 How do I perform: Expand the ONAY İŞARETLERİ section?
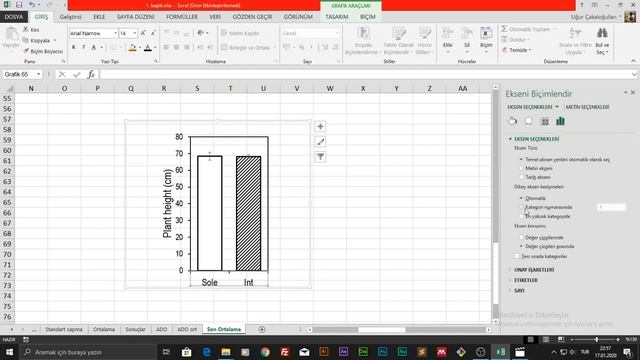pos(510,270)
